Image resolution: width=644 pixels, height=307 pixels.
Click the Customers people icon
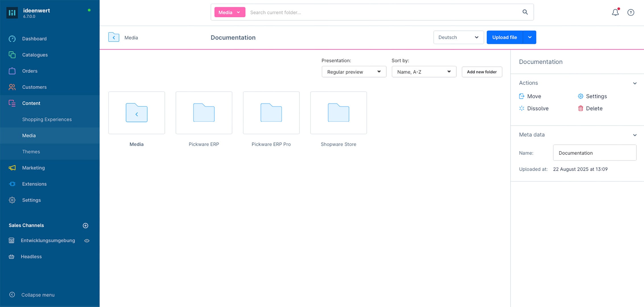click(12, 87)
